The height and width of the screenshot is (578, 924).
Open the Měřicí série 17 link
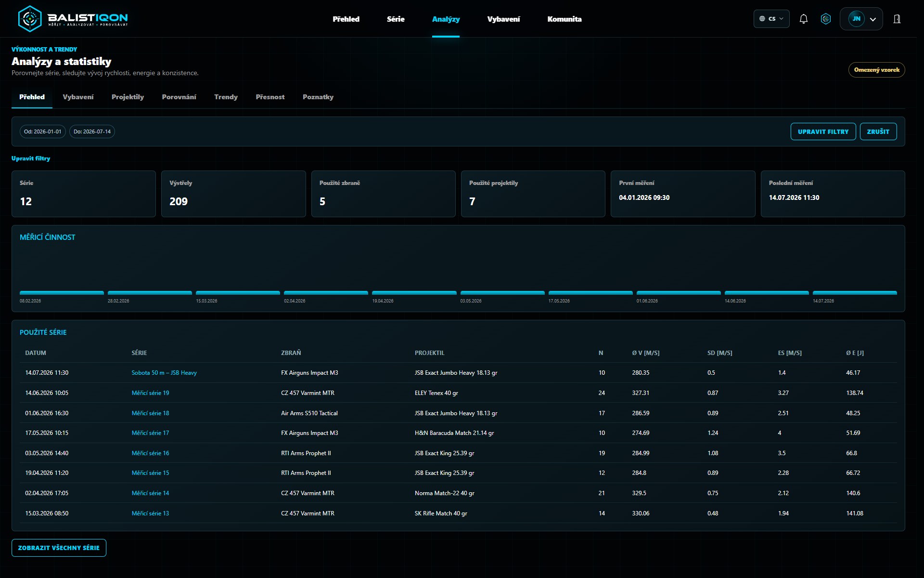(150, 433)
